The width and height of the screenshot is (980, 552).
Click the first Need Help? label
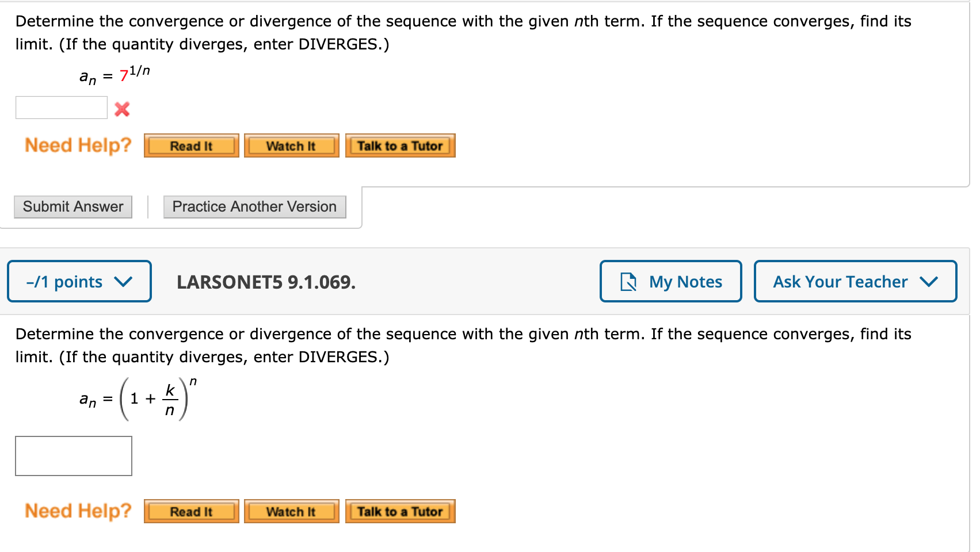pyautogui.click(x=78, y=145)
